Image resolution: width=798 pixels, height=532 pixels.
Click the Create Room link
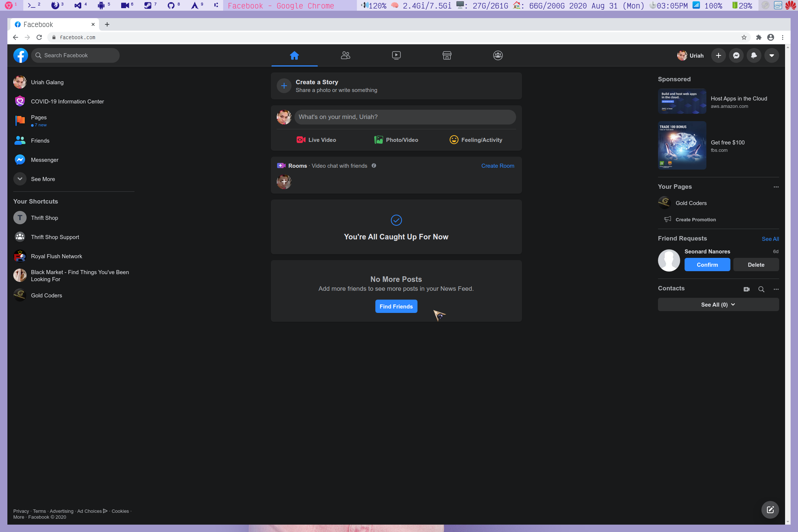pyautogui.click(x=498, y=166)
